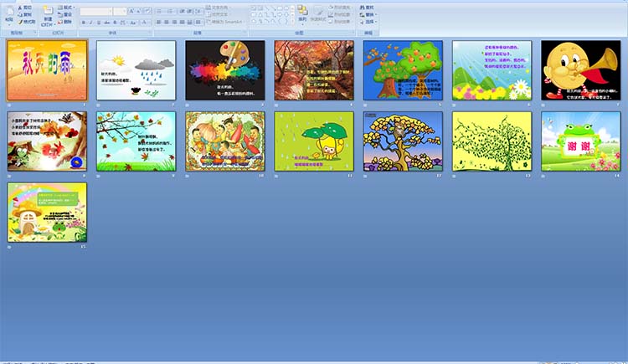Click the font color icon

pyautogui.click(x=145, y=23)
